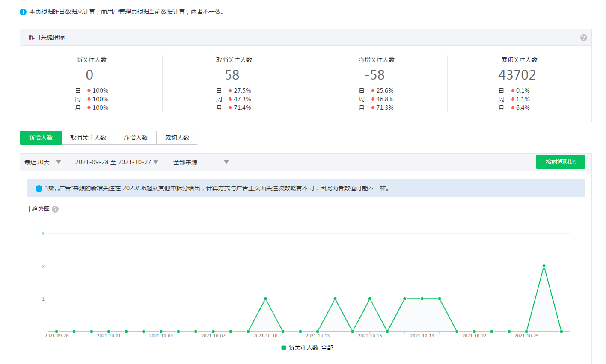
Task: Click the data point above 2021-10-10
Action: click(x=265, y=299)
